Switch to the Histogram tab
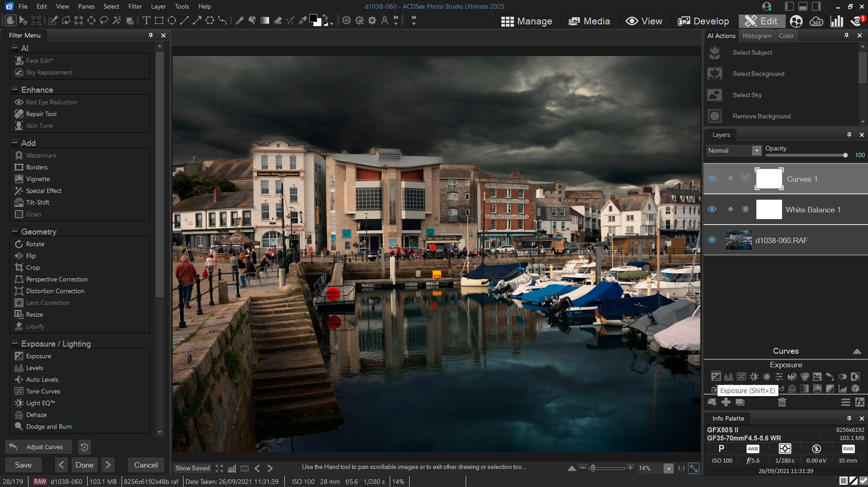Image resolution: width=868 pixels, height=487 pixels. click(x=757, y=36)
